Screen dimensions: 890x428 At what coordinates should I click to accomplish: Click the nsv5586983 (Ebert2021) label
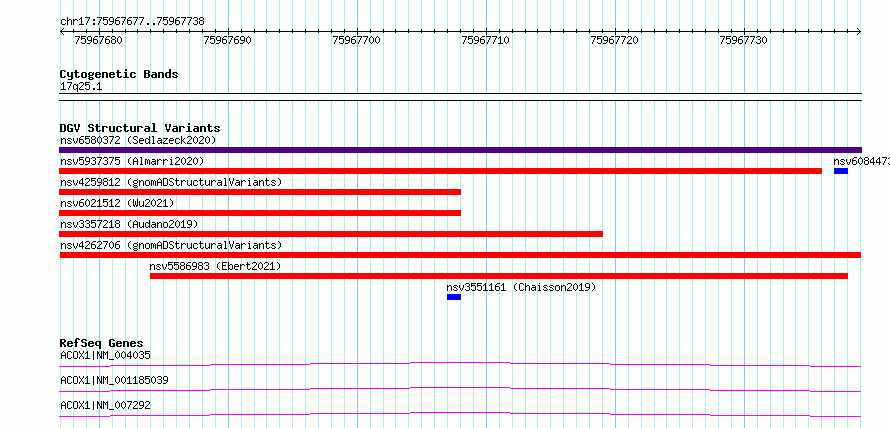[x=215, y=266]
